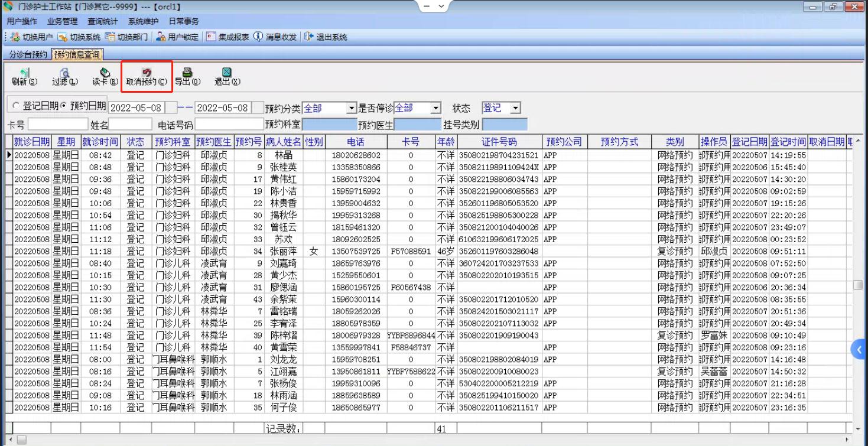Open the start date picker button

[x=171, y=108]
